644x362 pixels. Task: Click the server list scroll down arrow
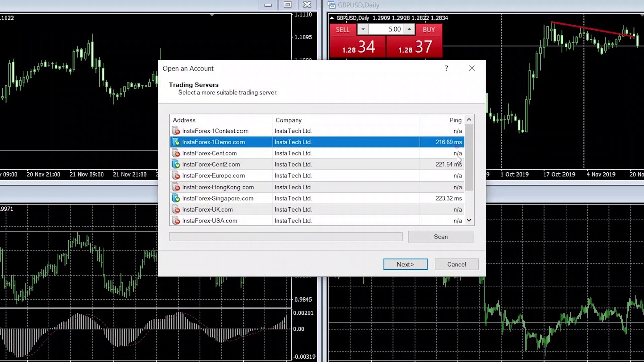[x=469, y=221]
